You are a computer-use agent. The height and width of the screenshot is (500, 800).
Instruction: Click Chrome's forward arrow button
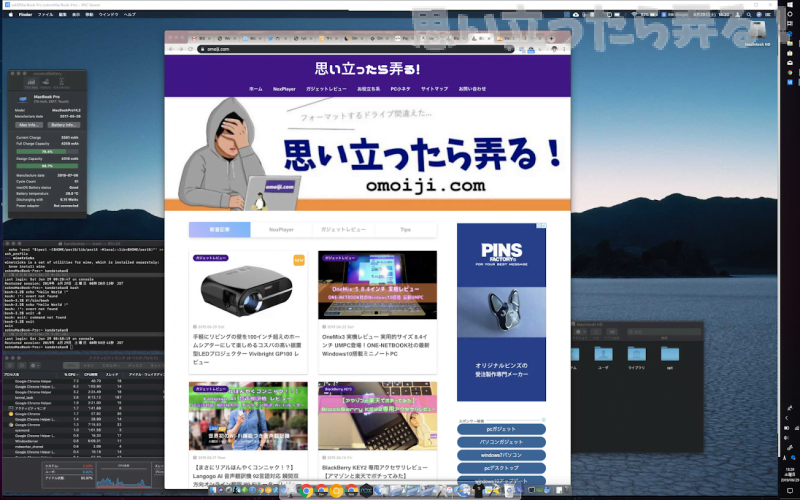pyautogui.click(x=181, y=49)
